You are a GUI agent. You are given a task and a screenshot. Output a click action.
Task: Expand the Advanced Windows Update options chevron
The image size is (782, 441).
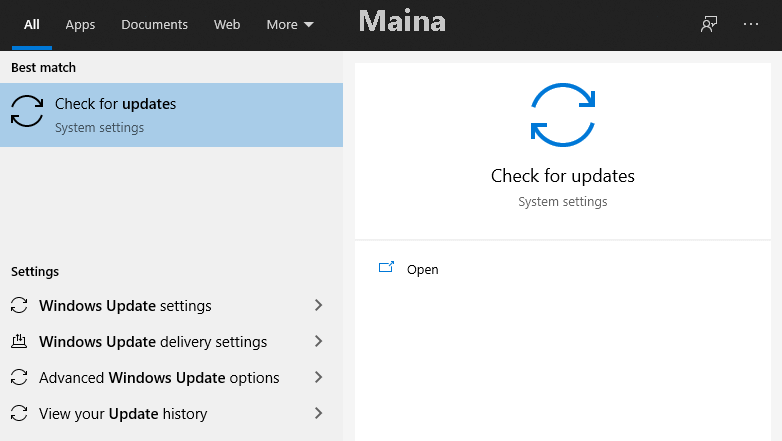coord(319,377)
